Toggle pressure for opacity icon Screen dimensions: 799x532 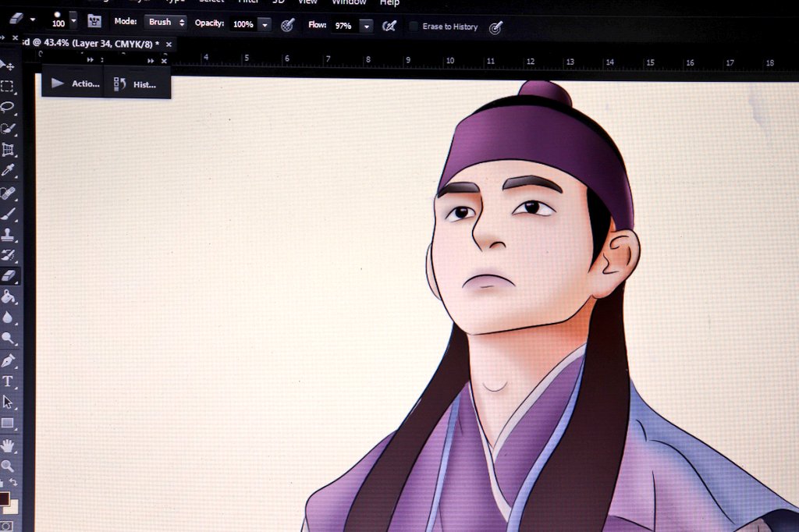click(x=287, y=24)
